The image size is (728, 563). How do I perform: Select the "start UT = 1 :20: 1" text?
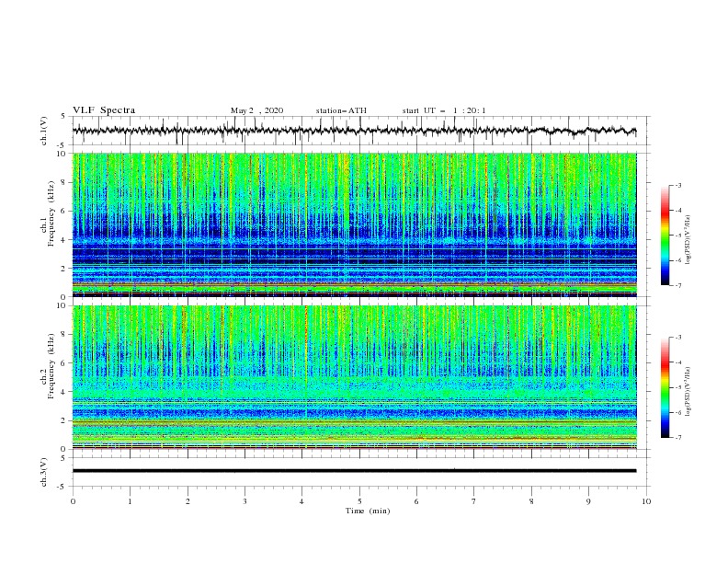click(444, 110)
